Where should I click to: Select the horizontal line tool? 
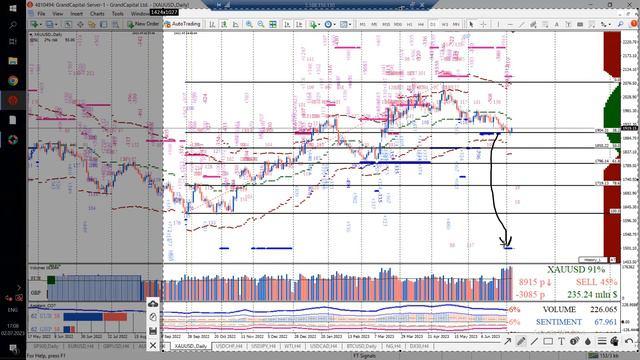[x=510, y=24]
